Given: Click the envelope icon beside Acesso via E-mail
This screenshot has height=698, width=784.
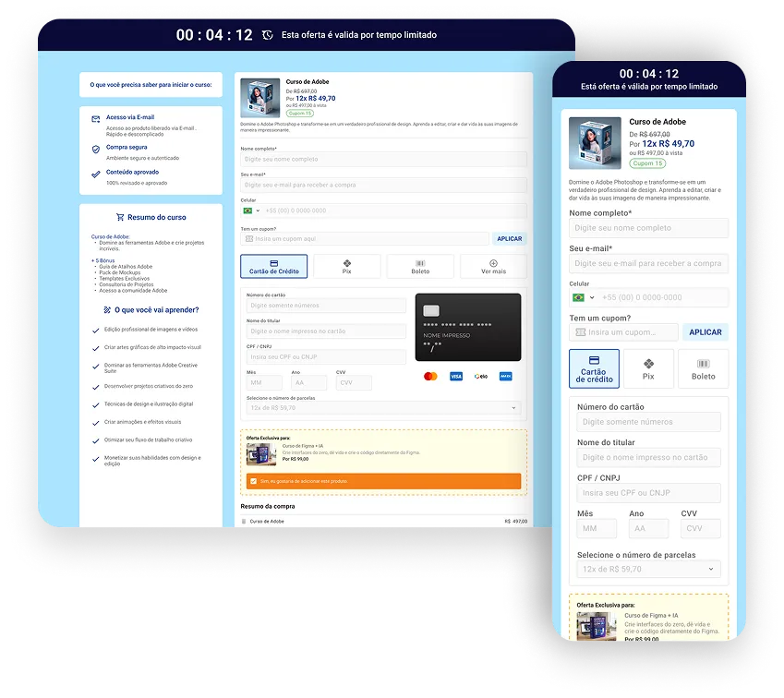Looking at the screenshot, I should (96, 119).
